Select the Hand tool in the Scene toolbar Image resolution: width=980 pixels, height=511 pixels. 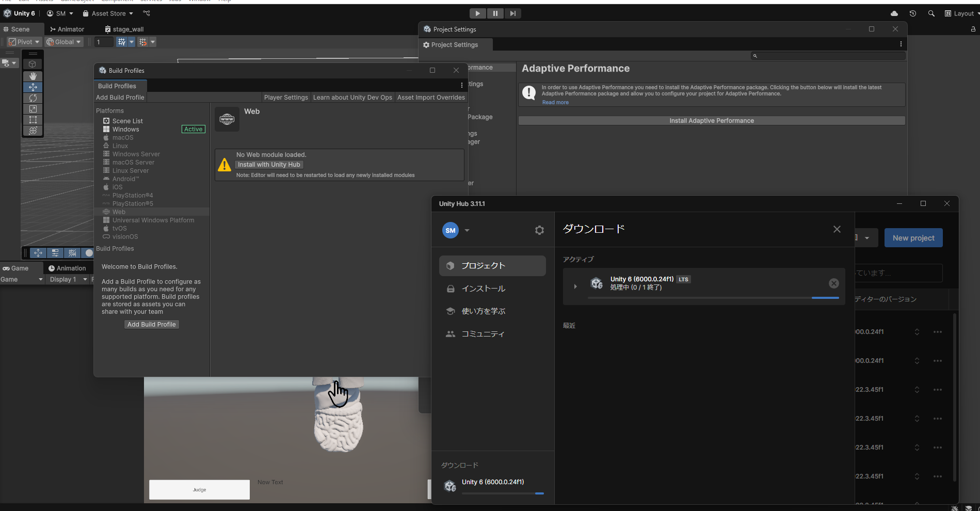(33, 76)
